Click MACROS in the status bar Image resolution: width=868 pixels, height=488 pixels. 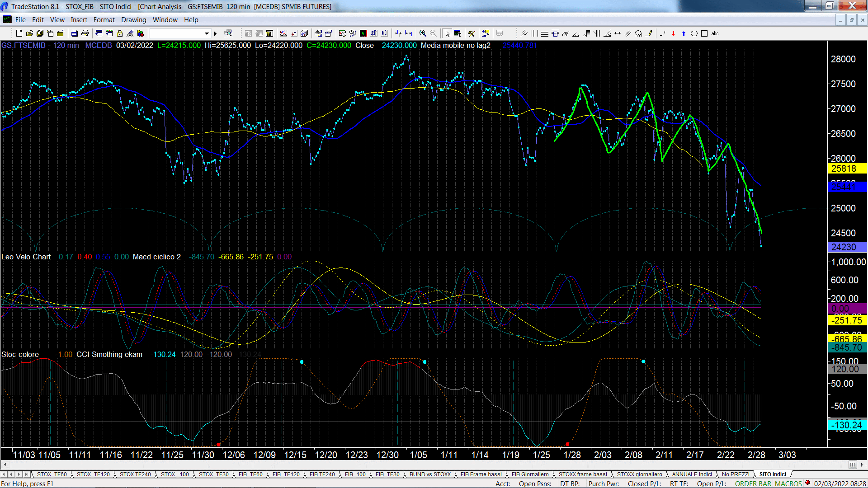point(788,484)
